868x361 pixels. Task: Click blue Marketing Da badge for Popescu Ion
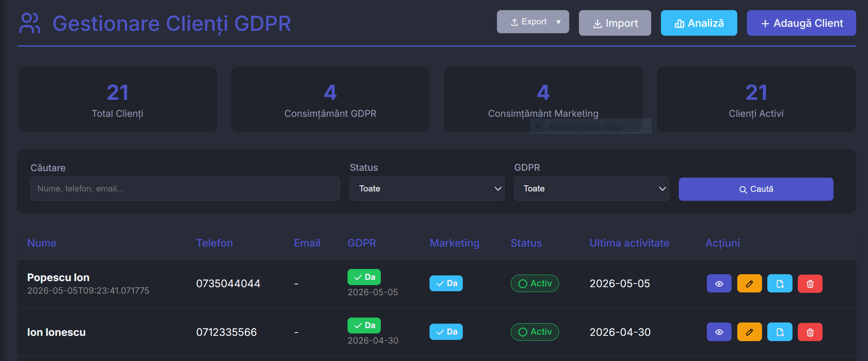click(446, 283)
